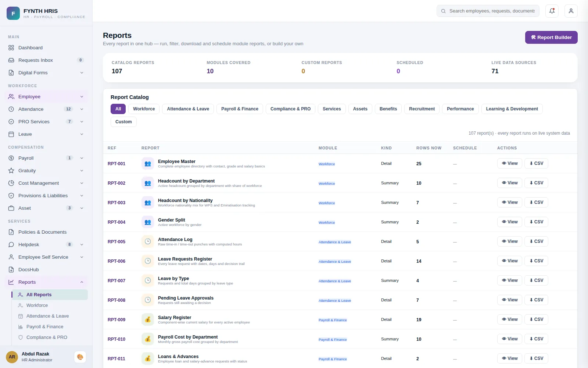Click the Policies & Documents file icon

pos(11,232)
